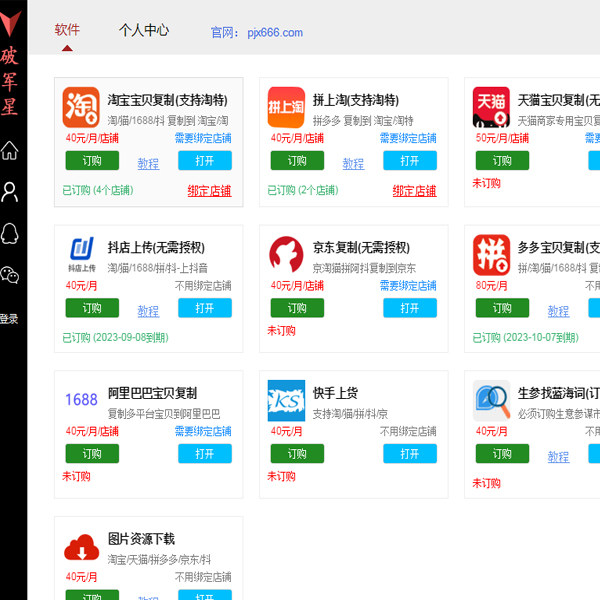The image size is (600, 600).
Task: Click 订购 for 生参找蓝海词
Action: click(x=502, y=453)
